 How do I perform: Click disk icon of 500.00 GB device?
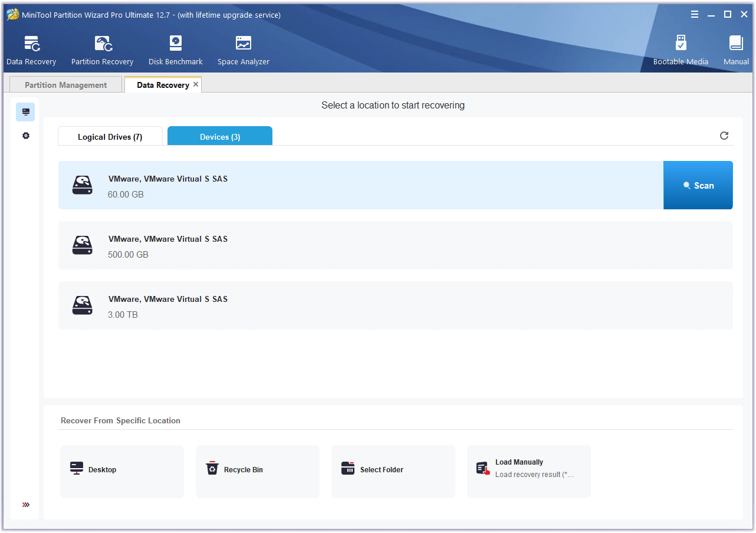(83, 245)
